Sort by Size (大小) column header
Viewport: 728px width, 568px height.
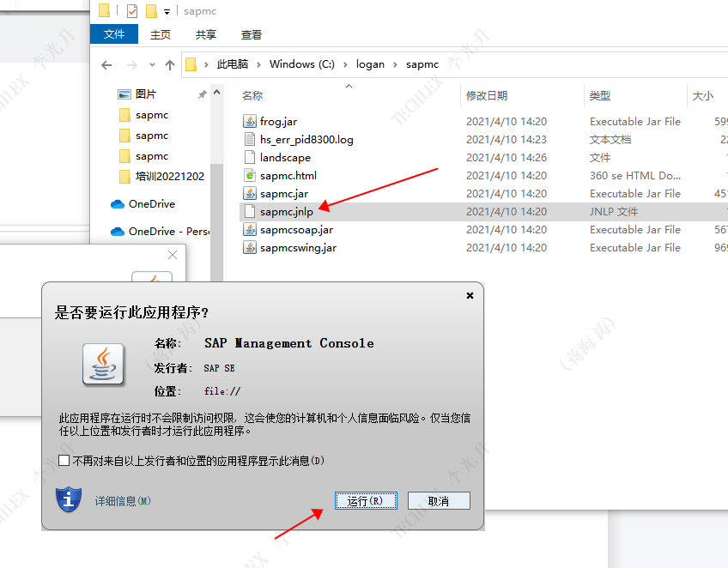tap(703, 95)
